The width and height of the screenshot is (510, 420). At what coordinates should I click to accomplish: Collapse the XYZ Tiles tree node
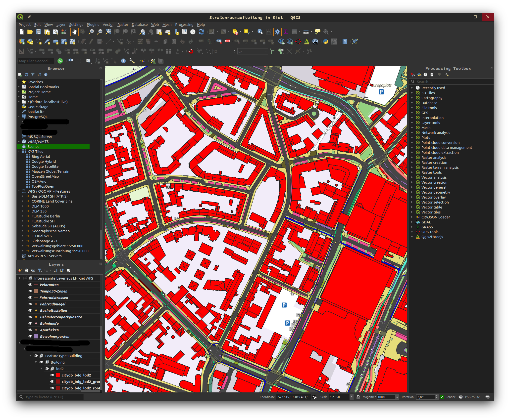(19, 151)
